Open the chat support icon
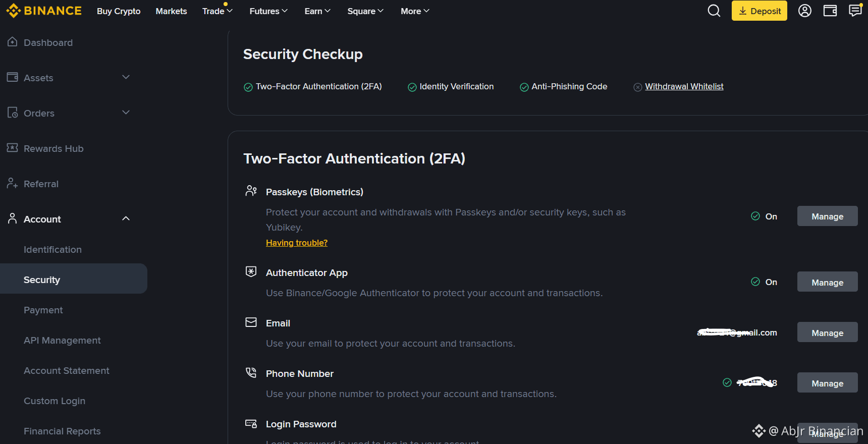The image size is (868, 444). tap(855, 11)
